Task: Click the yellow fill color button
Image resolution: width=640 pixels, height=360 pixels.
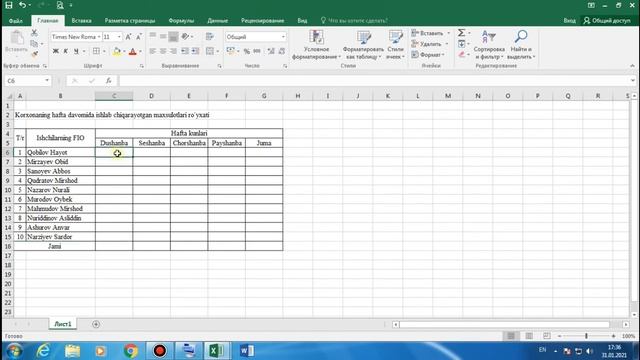Action: (x=117, y=51)
